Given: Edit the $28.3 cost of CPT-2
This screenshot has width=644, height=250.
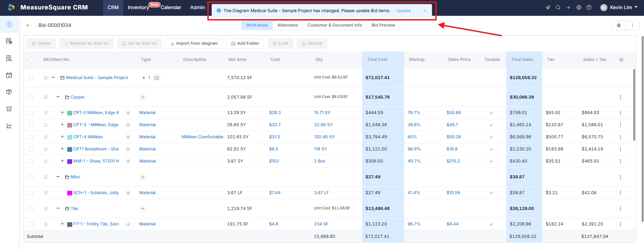Looking at the screenshot, I should pos(275,113).
